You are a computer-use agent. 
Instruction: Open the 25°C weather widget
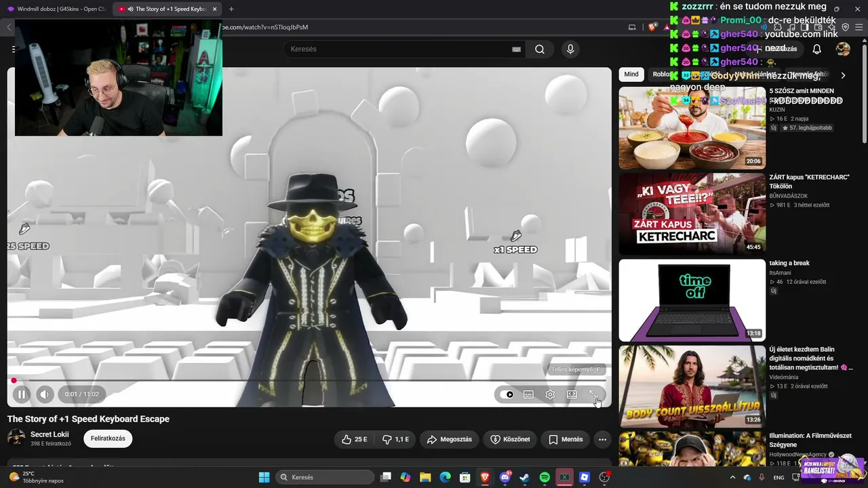click(37, 477)
